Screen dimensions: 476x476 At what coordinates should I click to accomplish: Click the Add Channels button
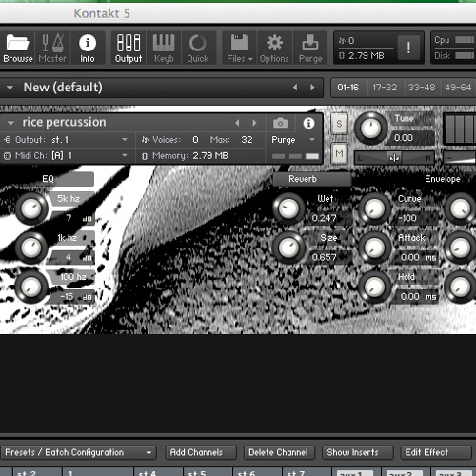201,452
